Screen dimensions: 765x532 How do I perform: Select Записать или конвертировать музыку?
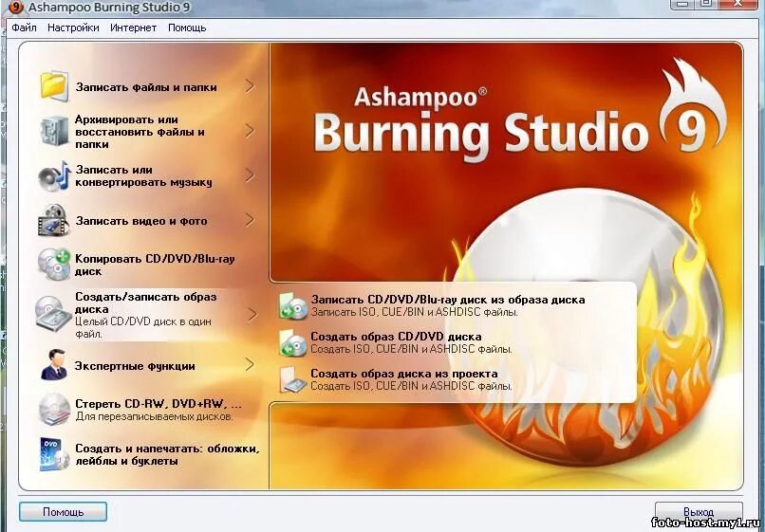point(143,176)
